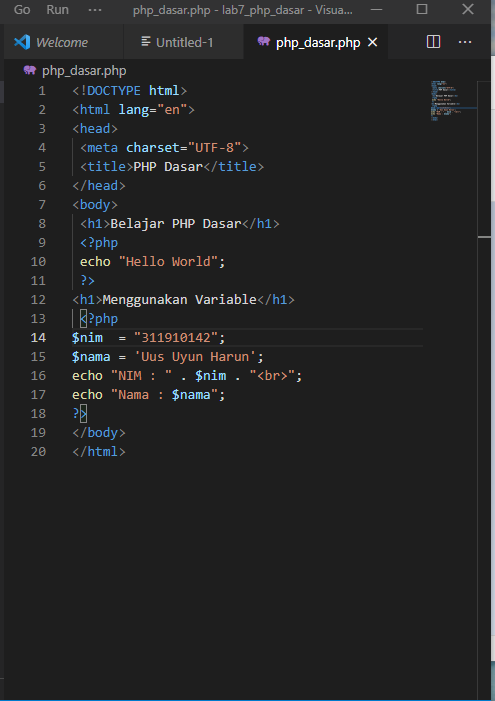Click the closing </html> tag
The image size is (495, 701).
pyautogui.click(x=99, y=452)
